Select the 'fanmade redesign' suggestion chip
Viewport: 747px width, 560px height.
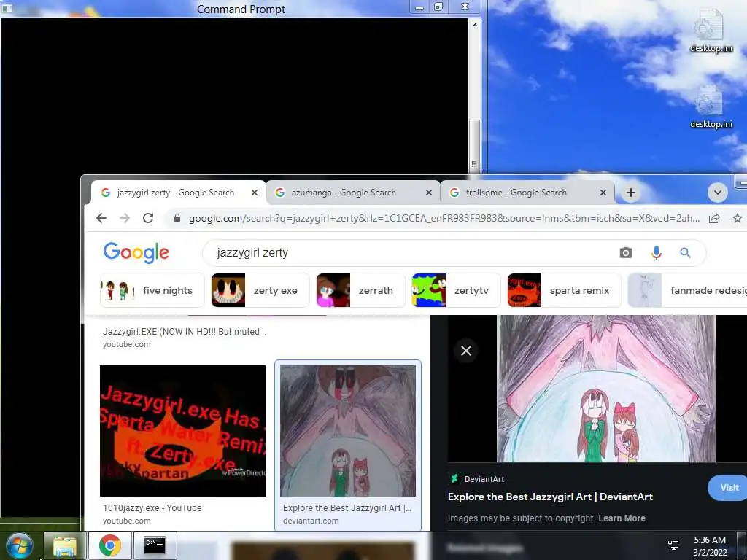coord(687,290)
